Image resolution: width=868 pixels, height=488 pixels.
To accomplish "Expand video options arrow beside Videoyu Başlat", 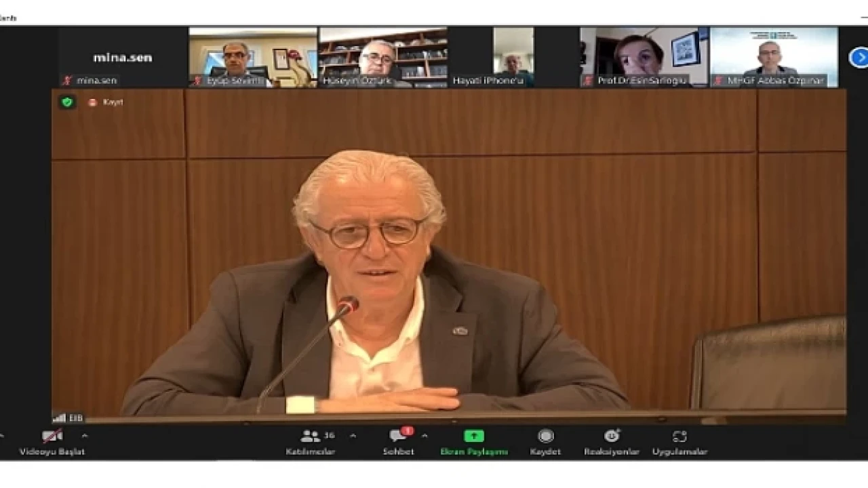I will (x=85, y=436).
